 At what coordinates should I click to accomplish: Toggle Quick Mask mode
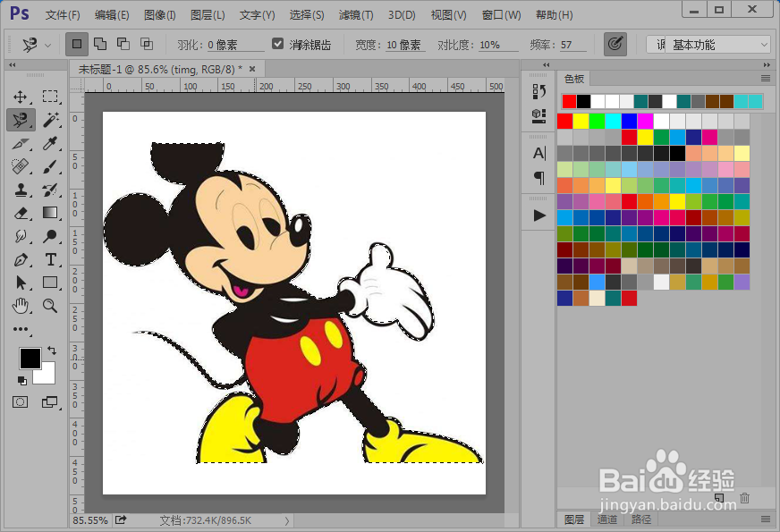(x=21, y=401)
